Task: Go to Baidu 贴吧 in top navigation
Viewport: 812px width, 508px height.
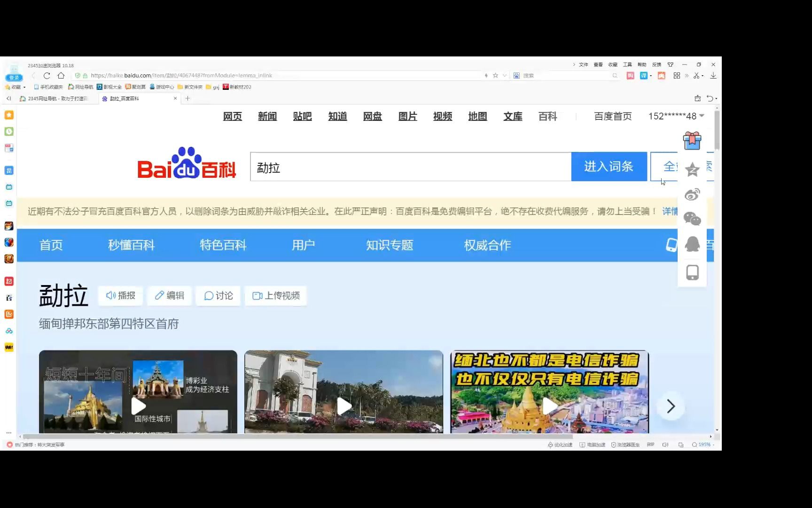Action: pyautogui.click(x=302, y=116)
